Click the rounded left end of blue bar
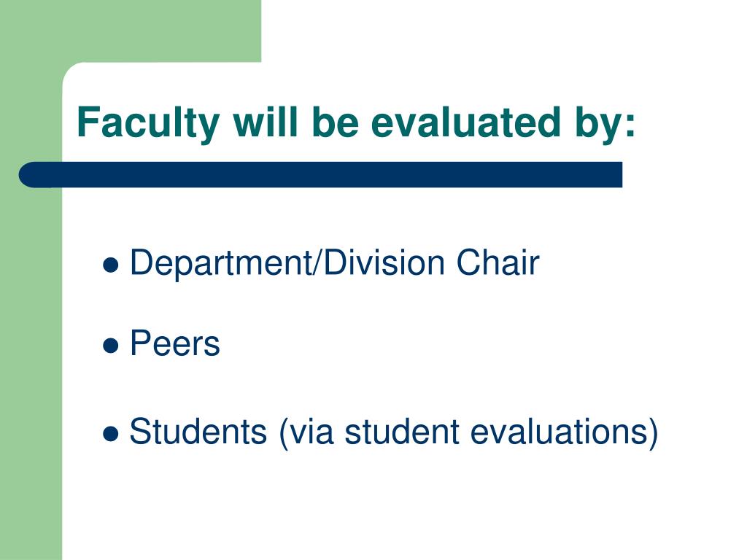This screenshot has width=747, height=560. [x=29, y=175]
